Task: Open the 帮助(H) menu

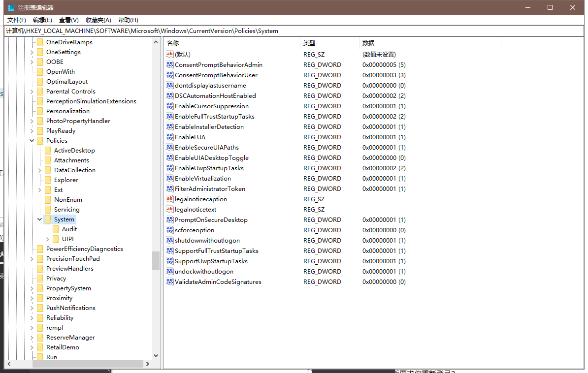Action: [x=128, y=20]
